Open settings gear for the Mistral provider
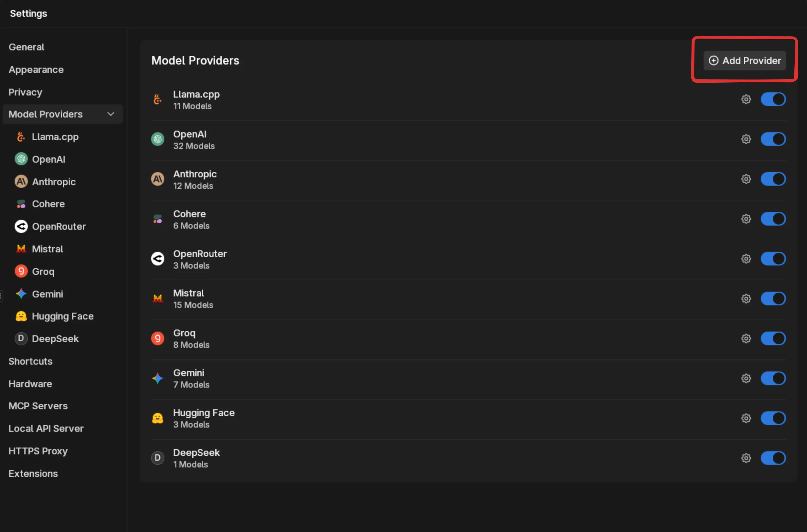Image resolution: width=807 pixels, height=532 pixels. pyautogui.click(x=746, y=299)
